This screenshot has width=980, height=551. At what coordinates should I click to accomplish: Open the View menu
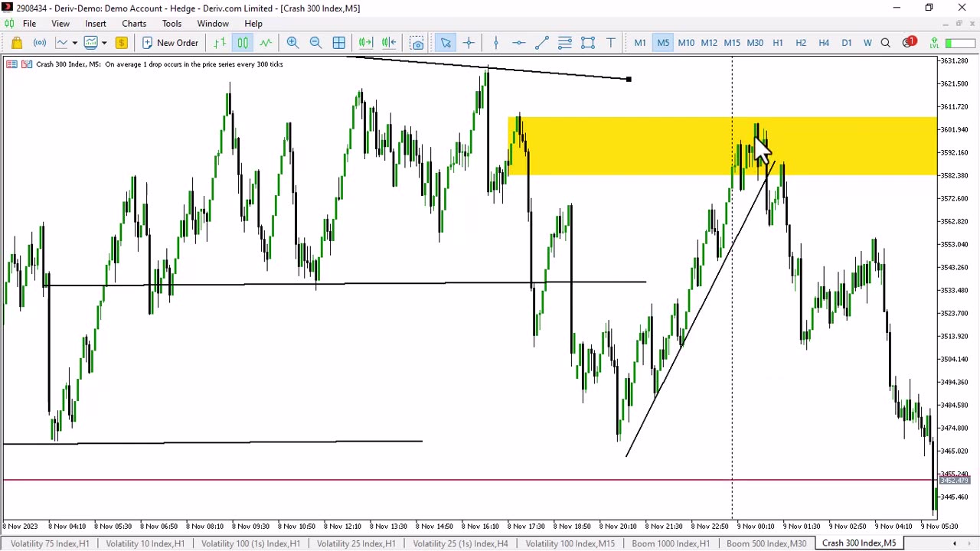(60, 24)
